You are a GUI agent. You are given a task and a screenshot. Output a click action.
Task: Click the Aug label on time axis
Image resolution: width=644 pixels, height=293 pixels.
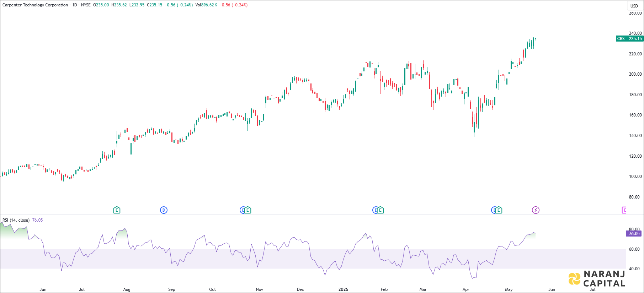click(127, 289)
